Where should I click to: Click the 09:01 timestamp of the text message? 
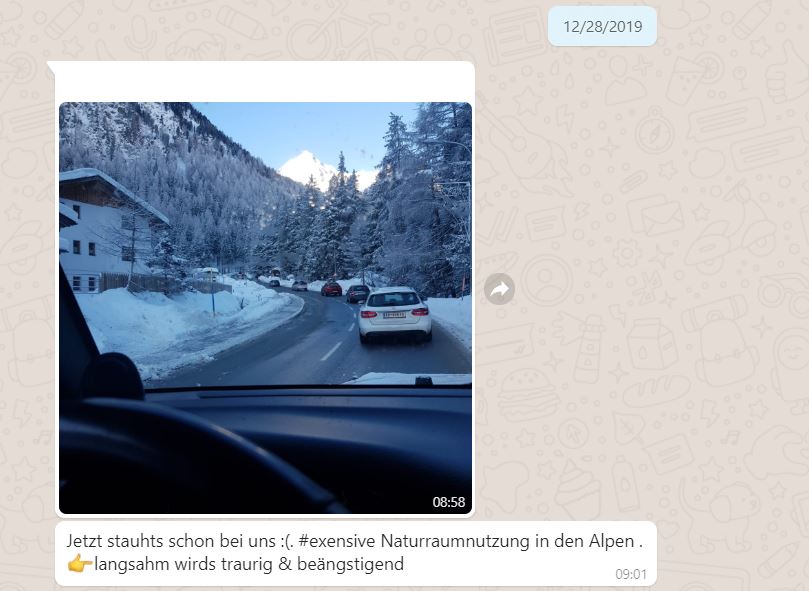coord(630,574)
